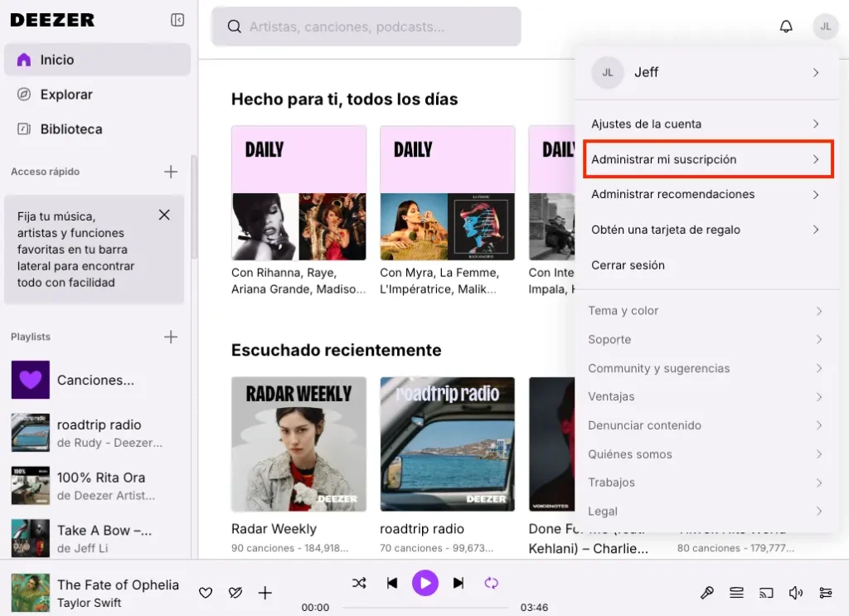Mark the current track as not recommended
849x616 pixels.
point(235,593)
